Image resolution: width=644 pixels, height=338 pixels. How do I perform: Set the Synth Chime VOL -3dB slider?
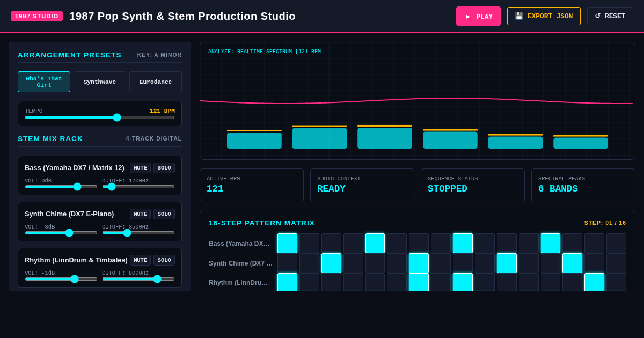click(61, 233)
